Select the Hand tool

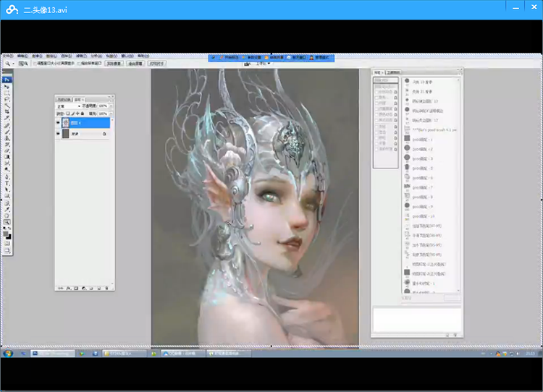tap(7, 216)
